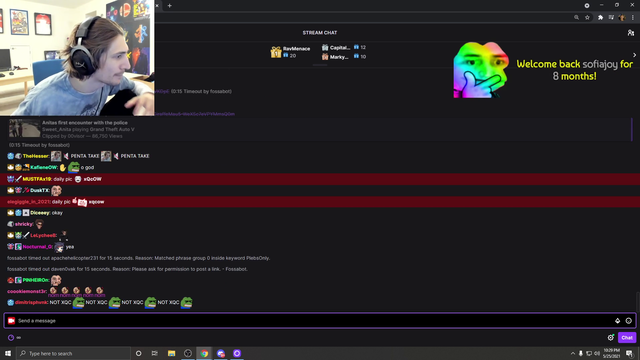Open Chrome three-dot menu
Viewport: 640px width, 360px height.
(633, 18)
